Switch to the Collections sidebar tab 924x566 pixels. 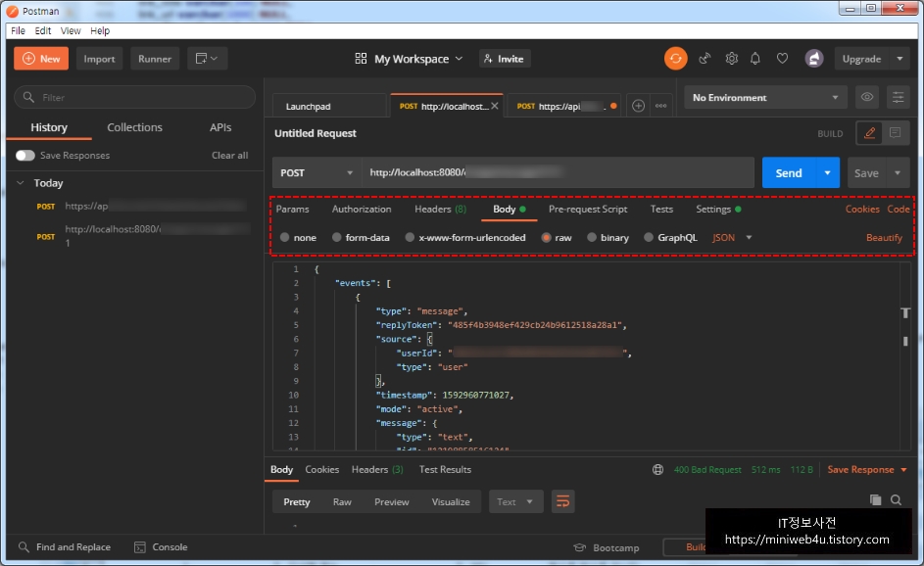[x=134, y=127]
